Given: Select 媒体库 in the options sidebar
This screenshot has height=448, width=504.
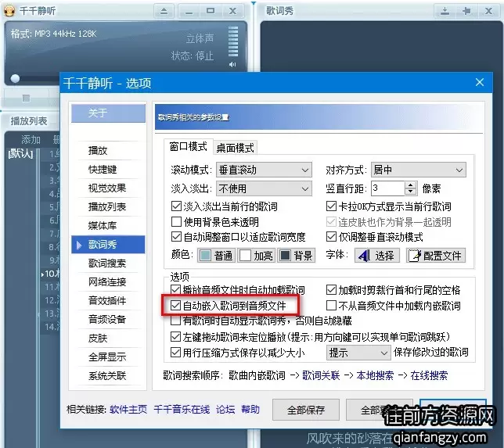Looking at the screenshot, I should [108, 225].
